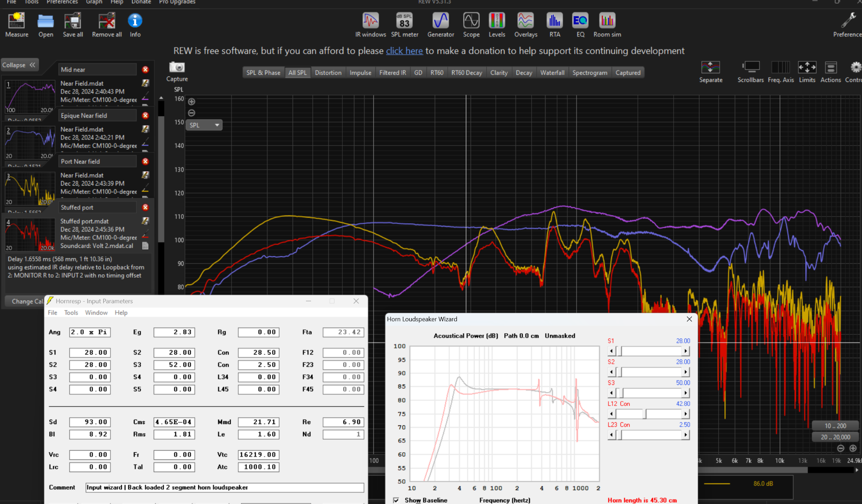Screen dimensions: 862x504
Task: Open the signal Generator
Action: point(441,21)
